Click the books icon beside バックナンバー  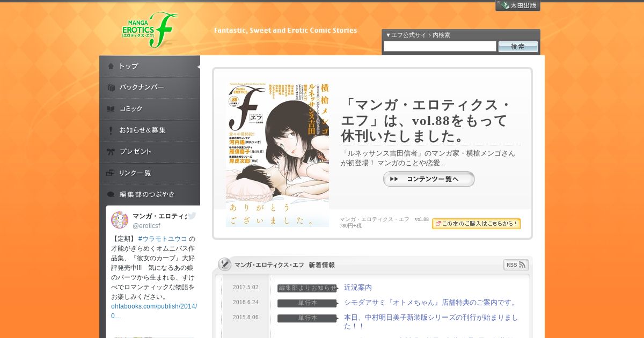click(111, 87)
